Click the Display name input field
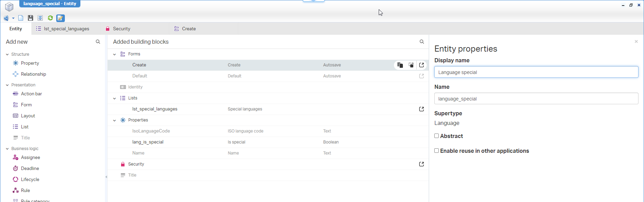This screenshot has height=202, width=644. [x=536, y=72]
